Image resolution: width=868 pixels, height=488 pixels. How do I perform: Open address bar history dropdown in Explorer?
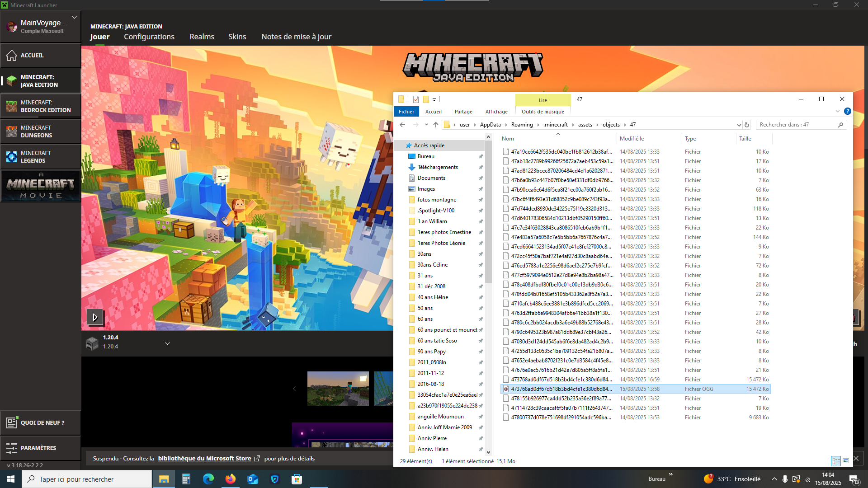739,125
